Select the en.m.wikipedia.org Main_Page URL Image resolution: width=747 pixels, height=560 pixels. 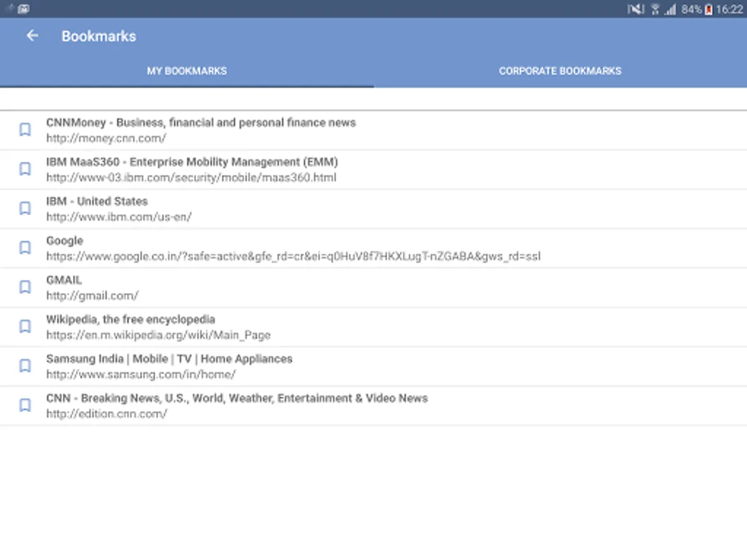click(x=159, y=335)
